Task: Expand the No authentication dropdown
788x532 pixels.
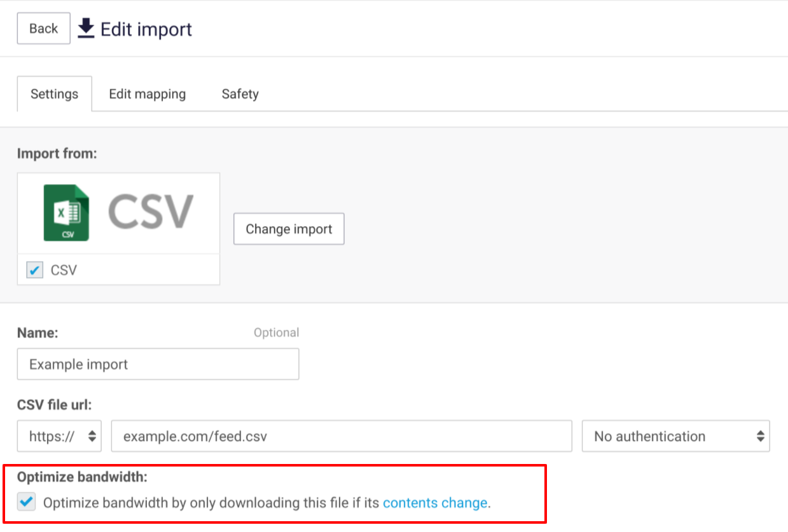Action: click(675, 436)
